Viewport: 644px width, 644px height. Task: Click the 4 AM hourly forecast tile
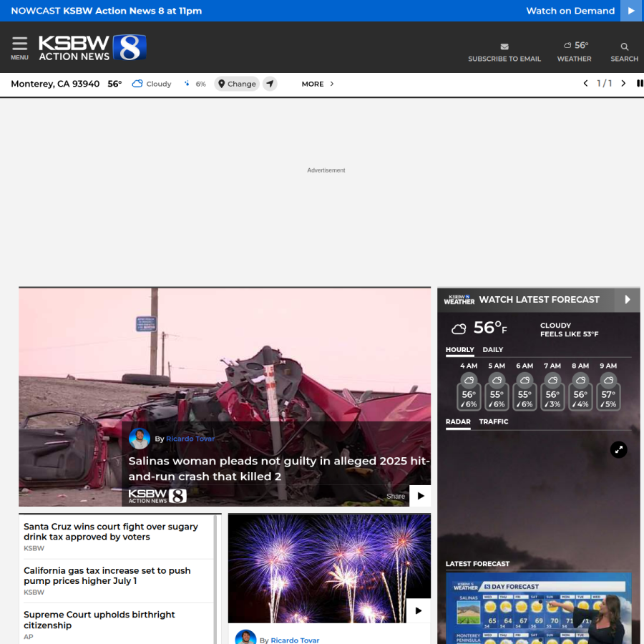point(469,386)
